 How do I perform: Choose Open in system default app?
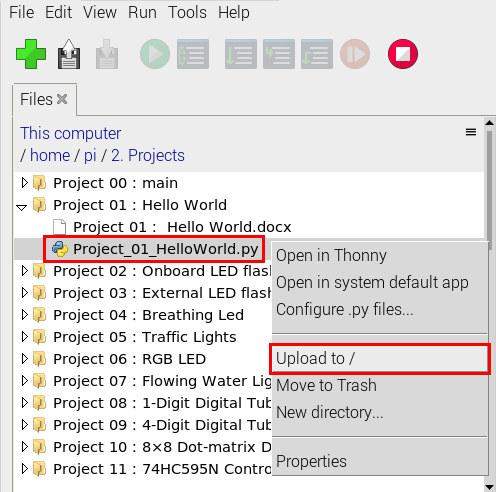[379, 283]
